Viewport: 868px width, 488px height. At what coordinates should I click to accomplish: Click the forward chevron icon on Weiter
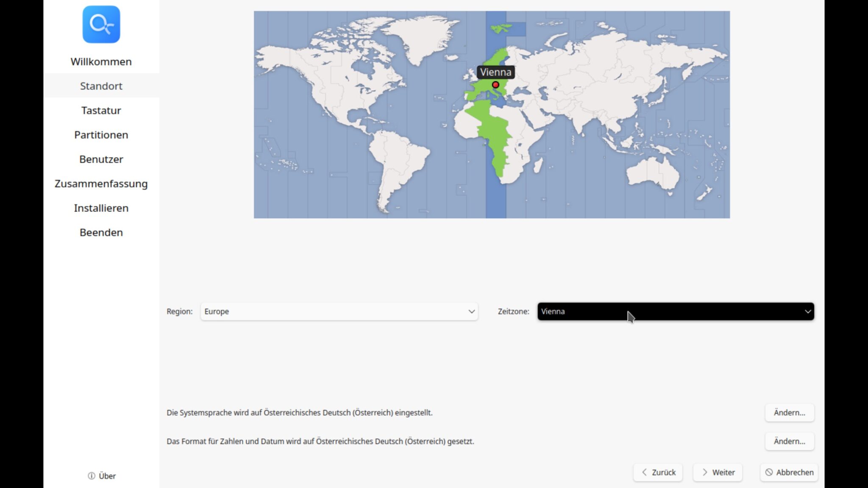tap(705, 472)
